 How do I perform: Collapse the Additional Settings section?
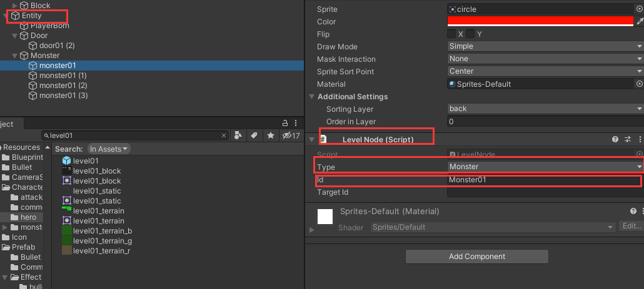[312, 97]
